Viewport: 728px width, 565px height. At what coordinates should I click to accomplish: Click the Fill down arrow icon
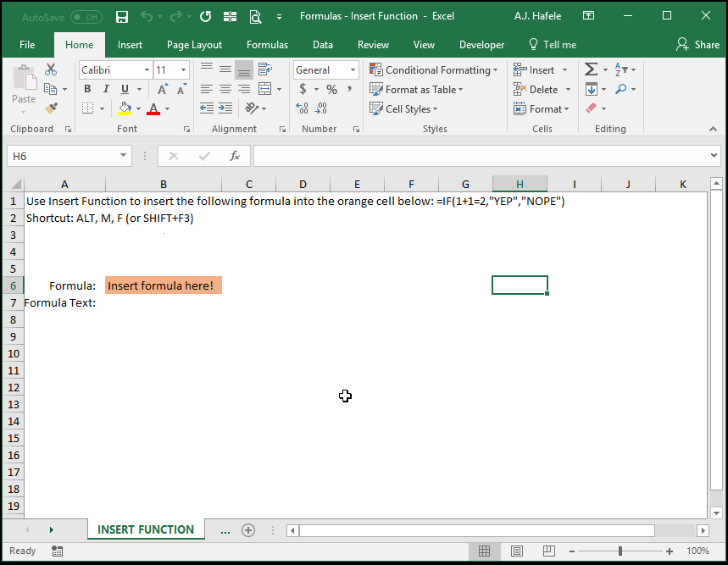pos(592,89)
